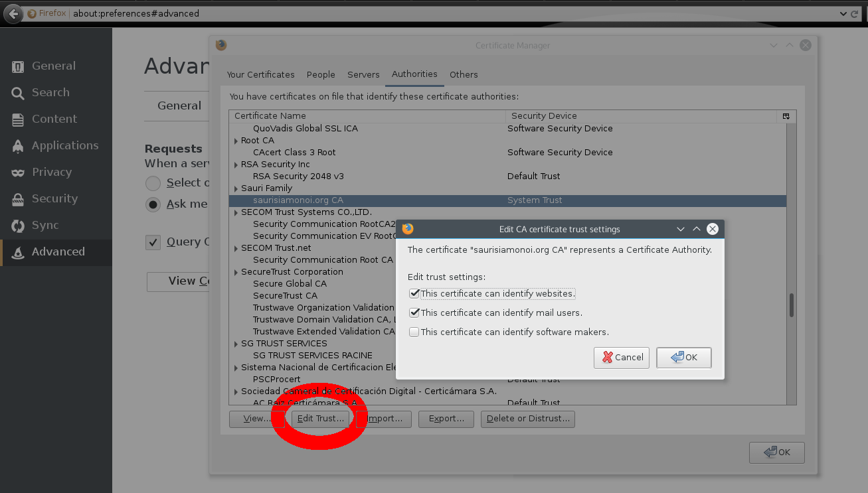Collapse the SECOM Trust.net group
This screenshot has width=868, height=493.
236,248
